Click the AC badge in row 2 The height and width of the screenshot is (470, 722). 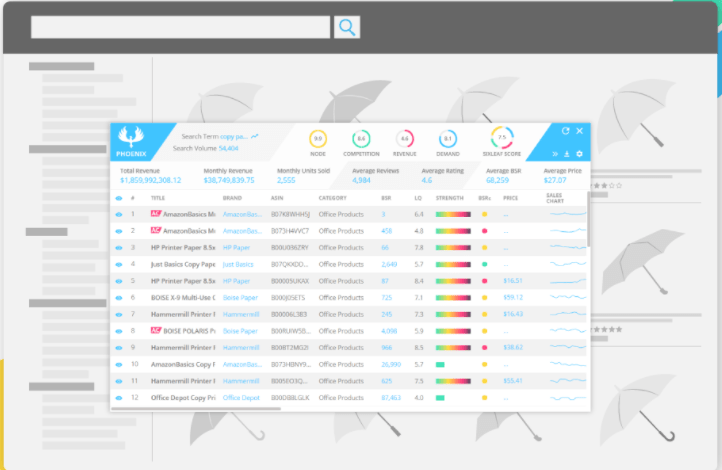click(x=156, y=230)
